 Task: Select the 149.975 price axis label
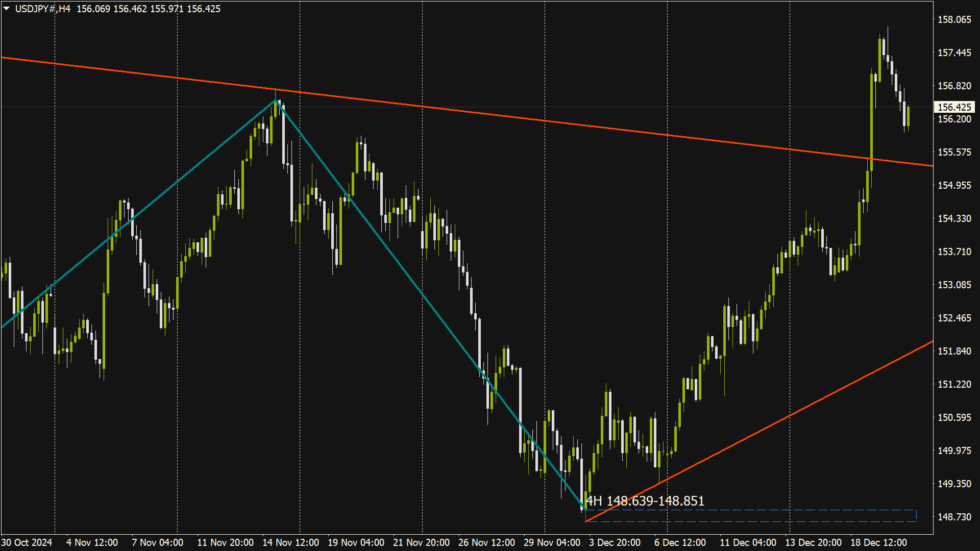[954, 450]
